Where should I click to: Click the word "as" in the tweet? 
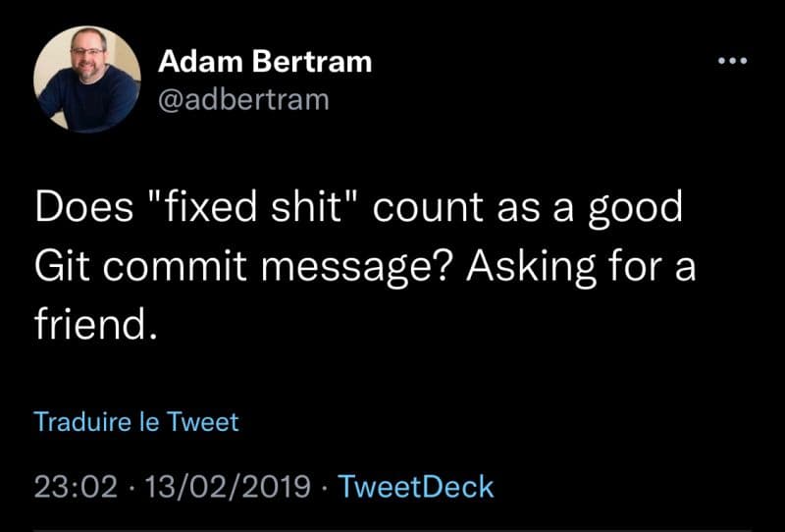click(518, 211)
